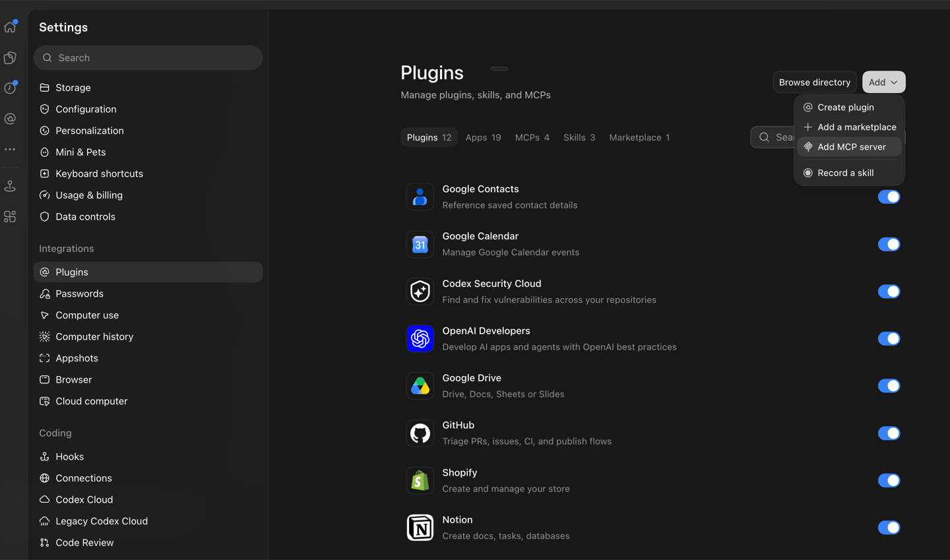The width and height of the screenshot is (950, 560).
Task: Click the Notion plugin icon
Action: pyautogui.click(x=420, y=528)
